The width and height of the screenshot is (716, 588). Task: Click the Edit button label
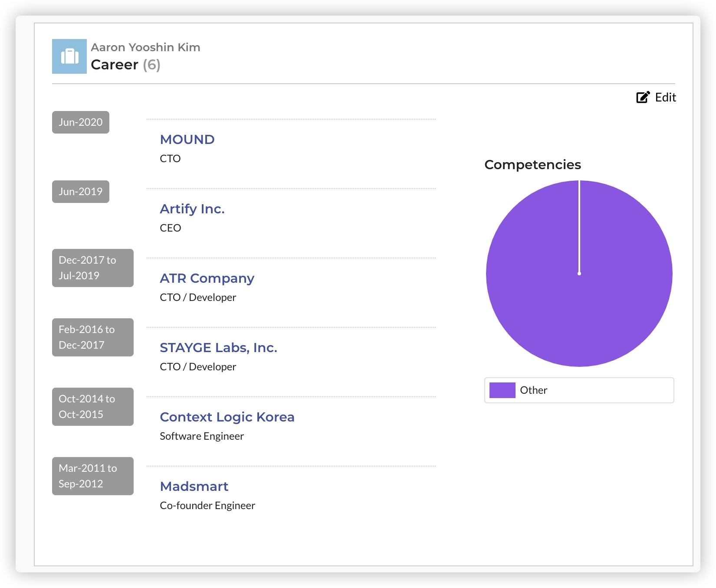665,98
